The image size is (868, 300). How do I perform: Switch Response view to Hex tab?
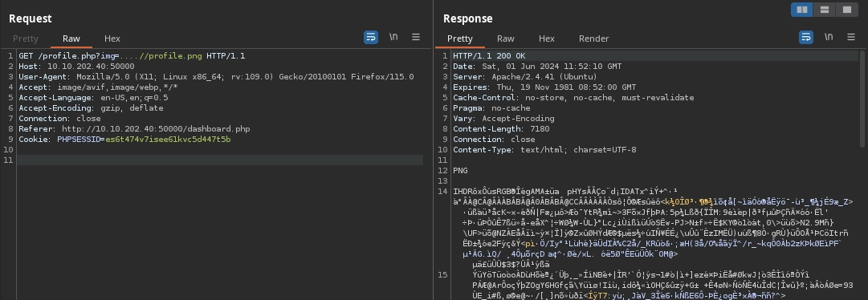tap(546, 39)
